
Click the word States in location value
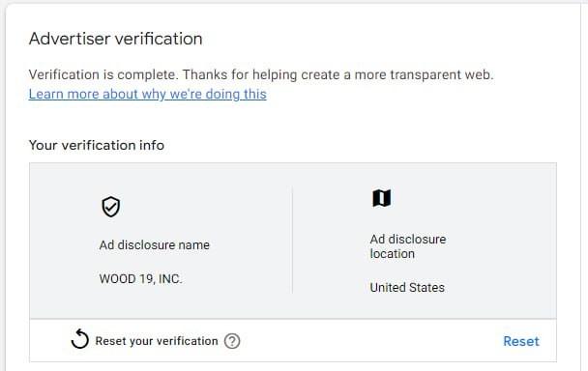(x=426, y=288)
